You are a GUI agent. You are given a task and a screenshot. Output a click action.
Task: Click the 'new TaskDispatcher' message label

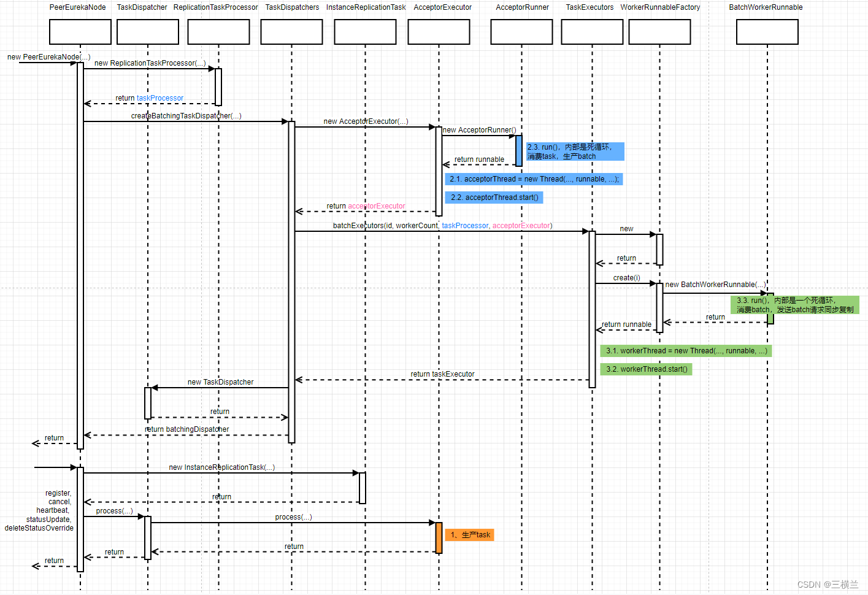(x=220, y=382)
